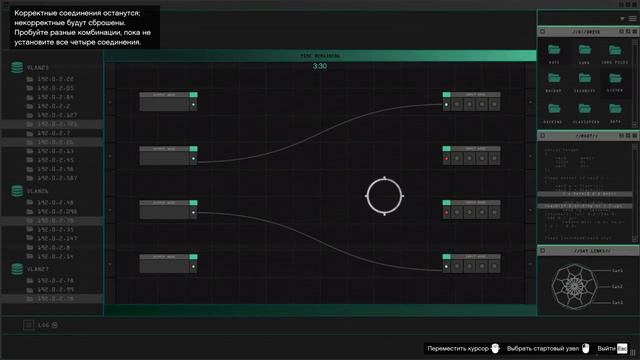Click the third input node's red port
The width and height of the screenshot is (640, 360).
point(446,212)
